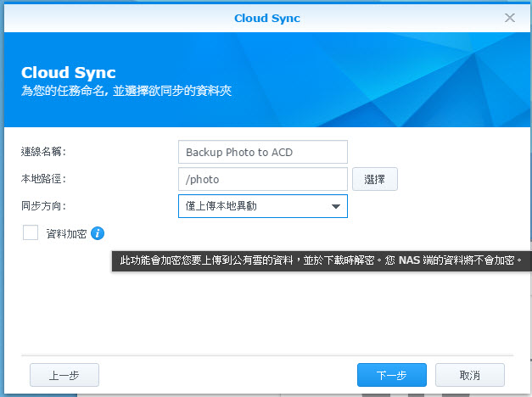Click the 同步方向 field label

[x=43, y=206]
